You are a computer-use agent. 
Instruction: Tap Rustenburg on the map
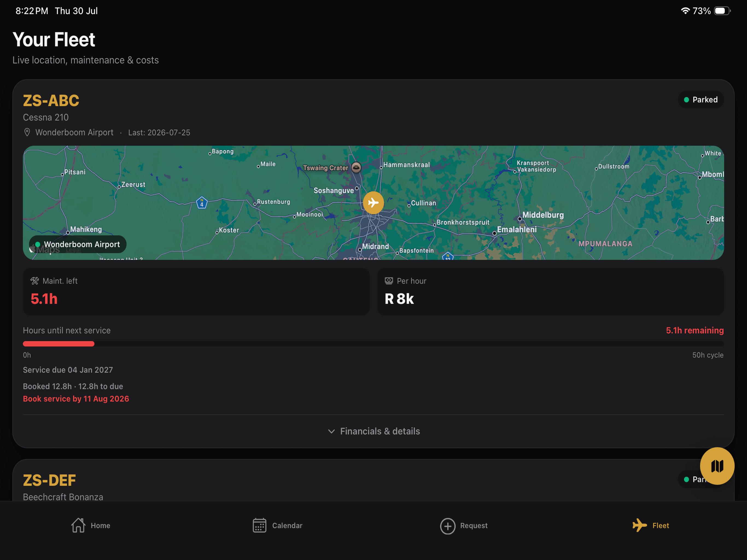(273, 202)
